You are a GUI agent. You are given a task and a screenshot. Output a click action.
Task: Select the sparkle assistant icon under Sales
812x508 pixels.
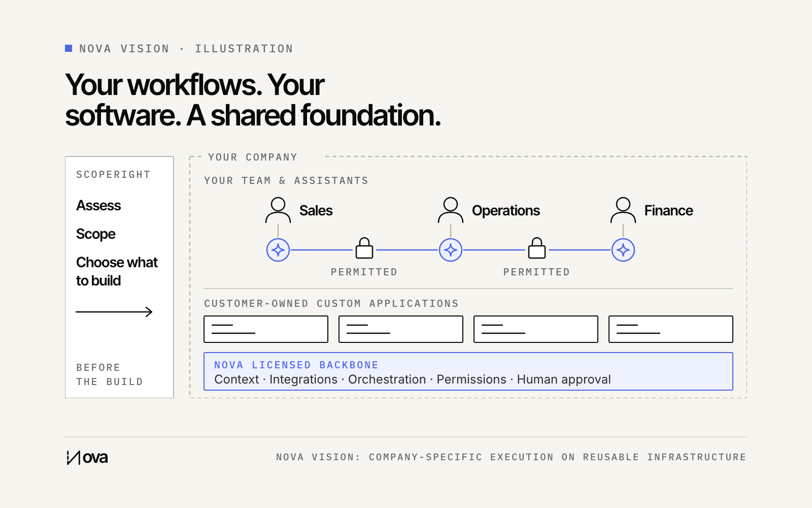coord(278,250)
